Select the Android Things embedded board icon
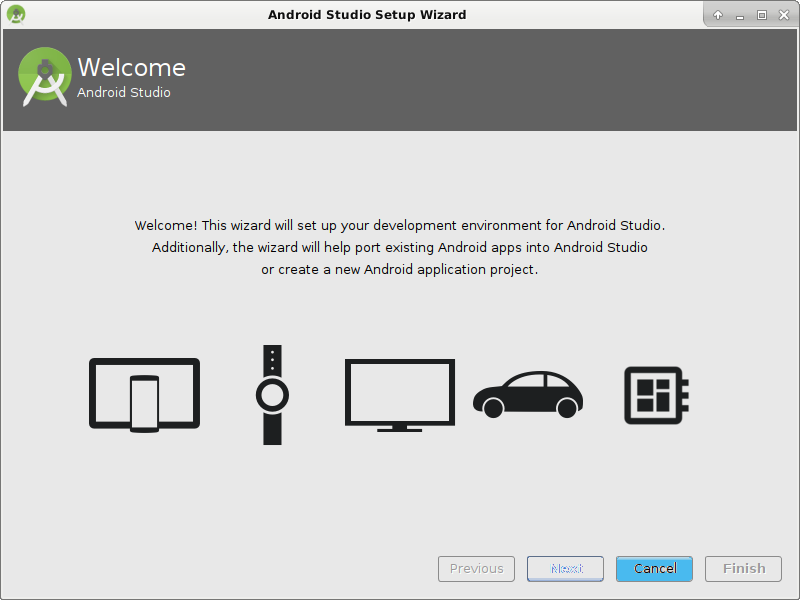800x600 pixels. [x=655, y=394]
